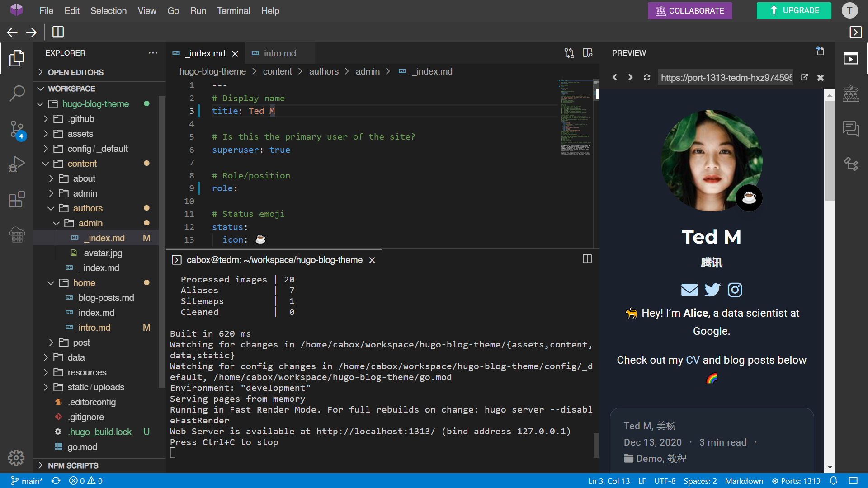
Task: Click the Instagram icon in preview
Action: 735,290
